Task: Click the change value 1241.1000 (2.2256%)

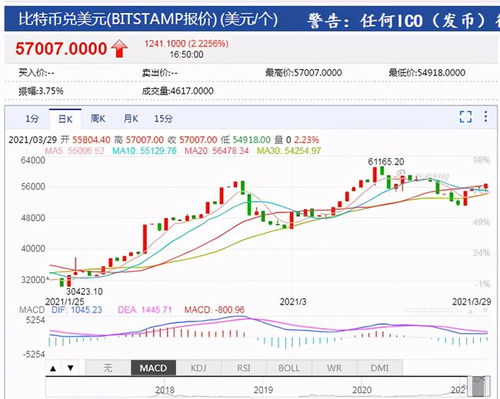Action: tap(186, 44)
